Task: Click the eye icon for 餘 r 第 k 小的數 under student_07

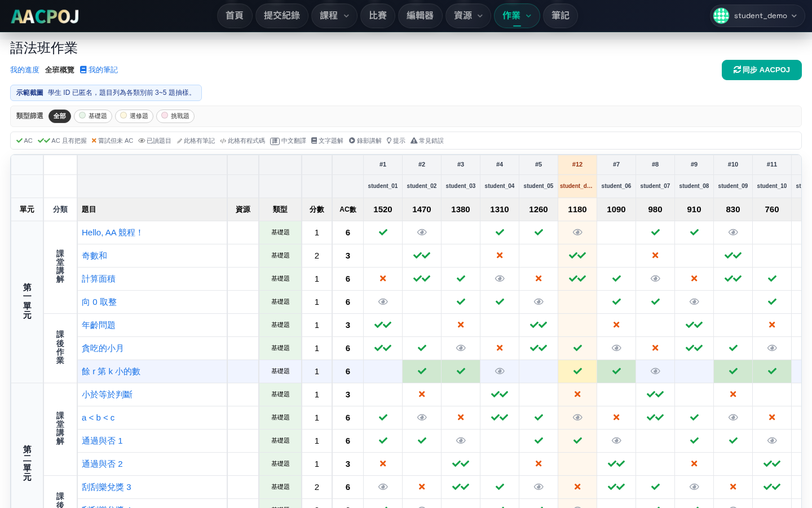Action: (655, 371)
